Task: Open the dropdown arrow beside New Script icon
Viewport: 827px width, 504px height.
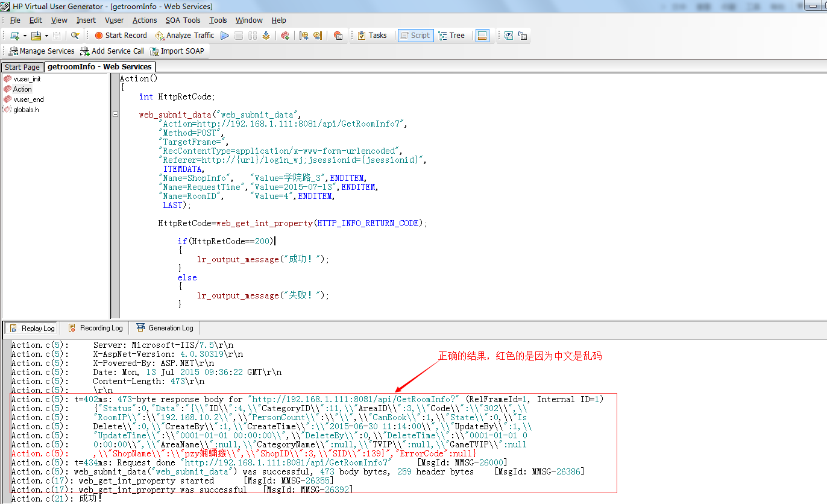Action: click(25, 36)
